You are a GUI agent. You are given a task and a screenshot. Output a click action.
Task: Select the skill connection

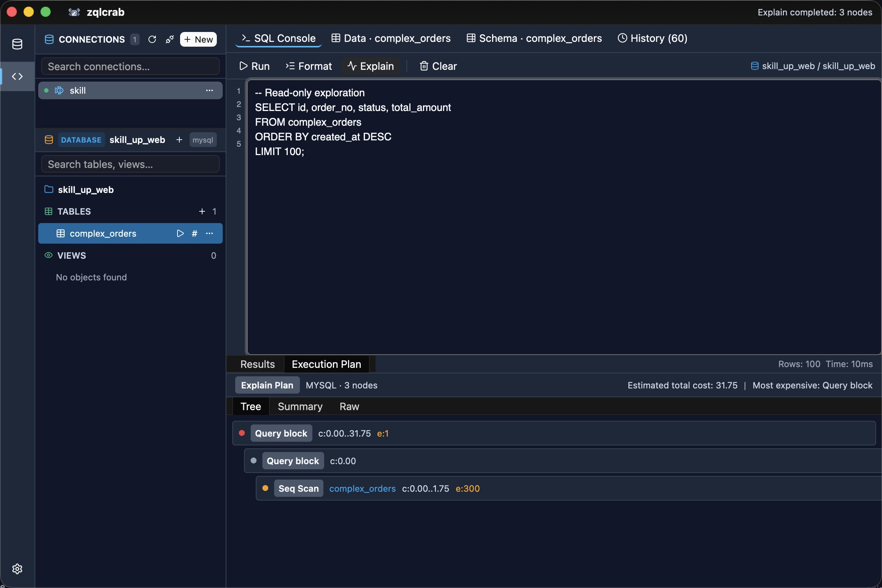click(130, 90)
